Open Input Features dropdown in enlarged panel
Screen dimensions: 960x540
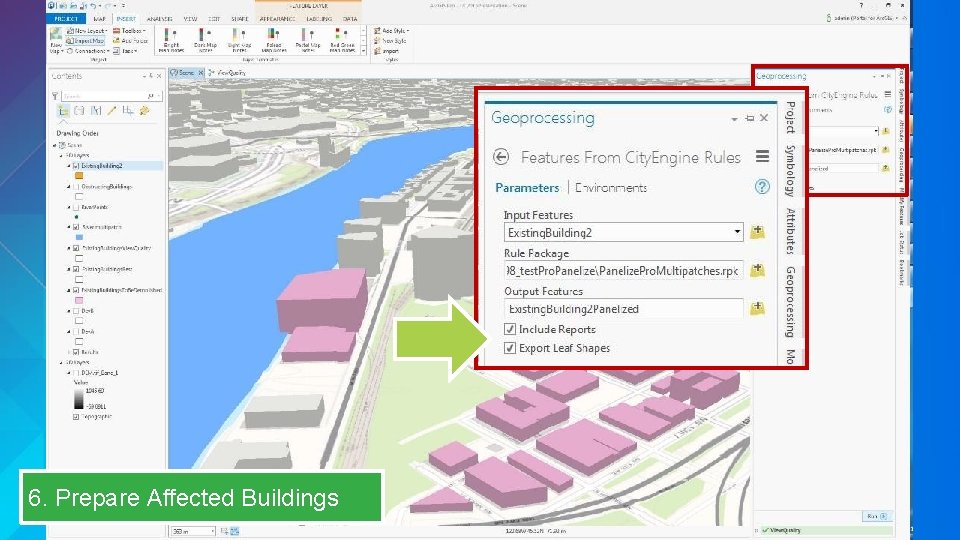(x=737, y=232)
